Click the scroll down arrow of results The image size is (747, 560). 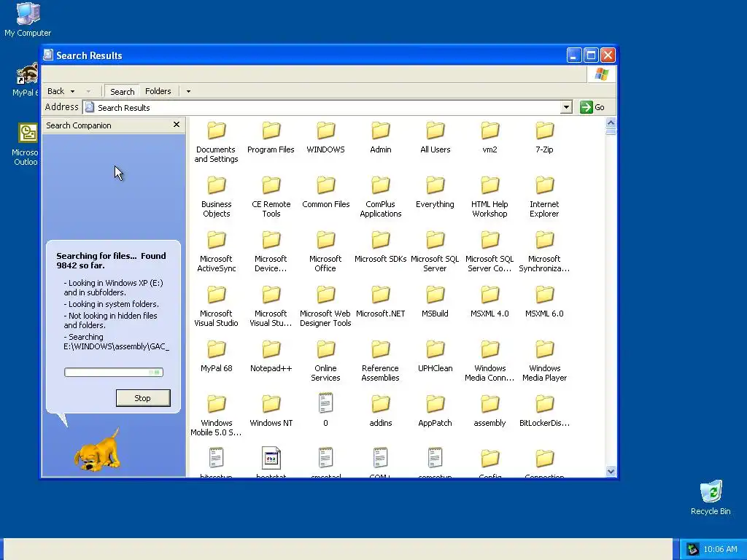pyautogui.click(x=611, y=472)
